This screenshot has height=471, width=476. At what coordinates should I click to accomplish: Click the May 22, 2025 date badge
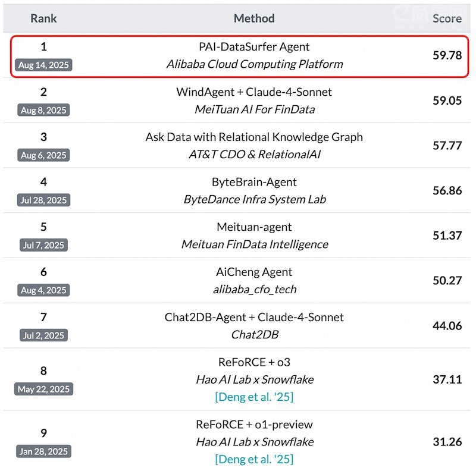pos(43,389)
